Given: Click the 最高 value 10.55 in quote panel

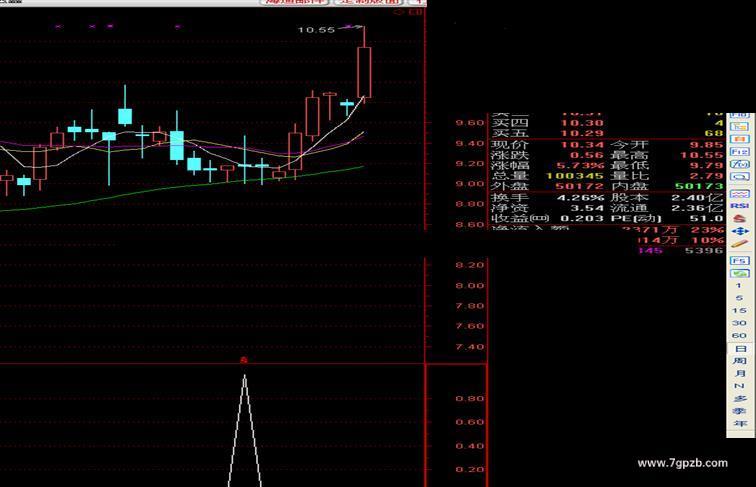Looking at the screenshot, I should 702,155.
